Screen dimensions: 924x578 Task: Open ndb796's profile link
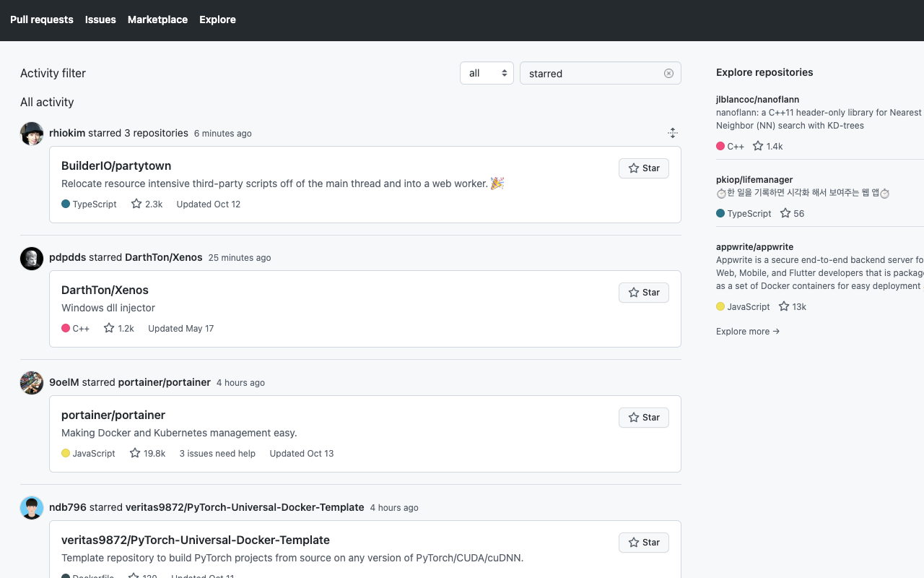tap(68, 507)
